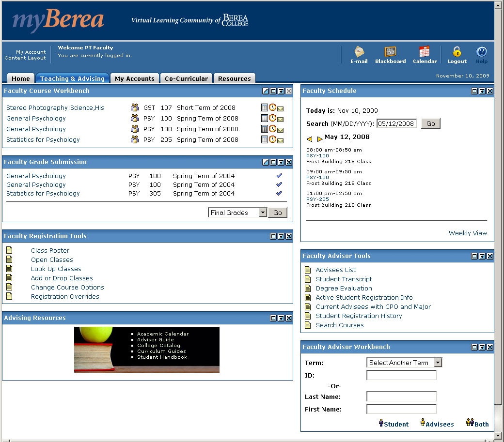Open Current Advisees with CPO and Major
This screenshot has height=442, width=504.
(x=373, y=307)
